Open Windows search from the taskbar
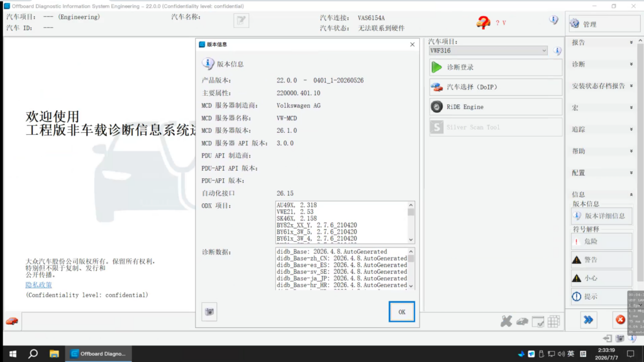The image size is (644, 362). [x=33, y=354]
